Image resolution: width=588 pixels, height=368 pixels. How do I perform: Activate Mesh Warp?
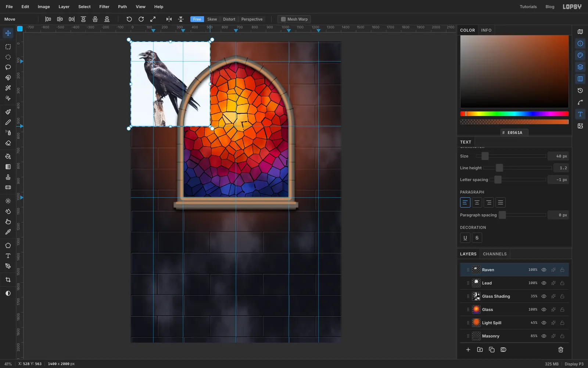[294, 19]
